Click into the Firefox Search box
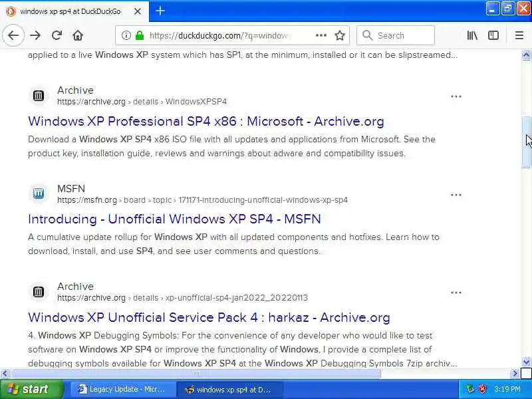 pos(396,35)
